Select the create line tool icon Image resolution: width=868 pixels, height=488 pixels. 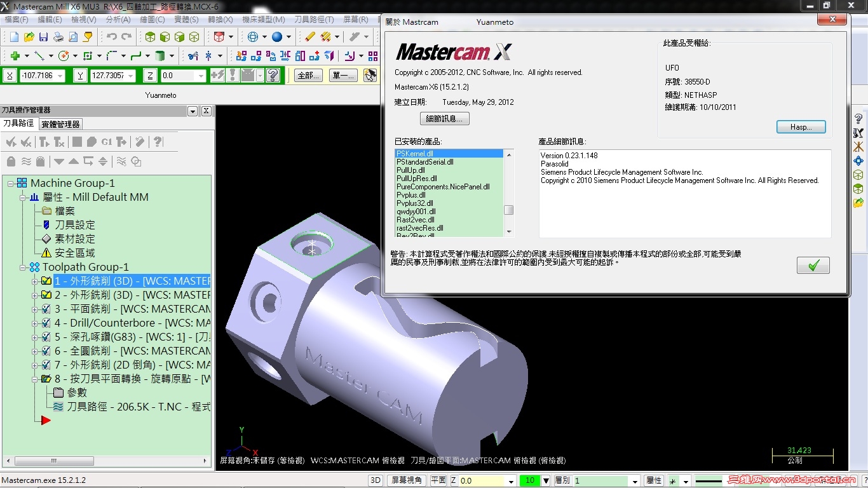(x=39, y=56)
